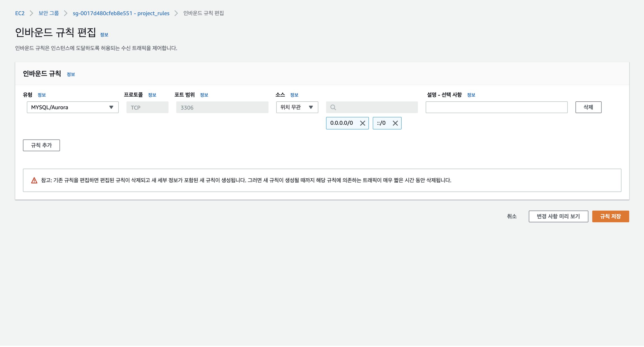The width and height of the screenshot is (644, 347).
Task: Click the warning triangle icon in note
Action: (x=34, y=180)
